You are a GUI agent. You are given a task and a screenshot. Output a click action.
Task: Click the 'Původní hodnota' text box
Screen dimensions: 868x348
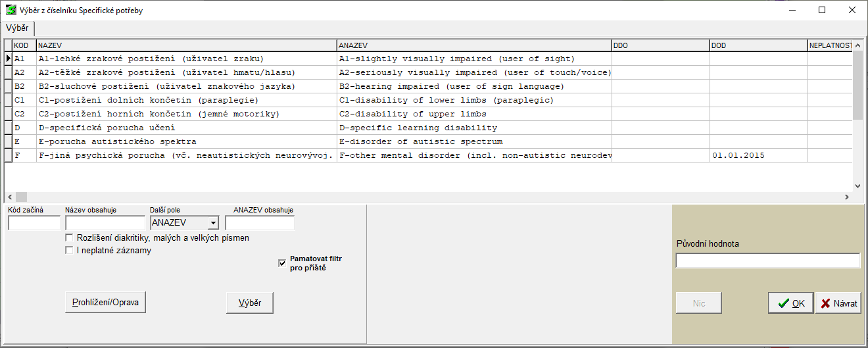767,261
